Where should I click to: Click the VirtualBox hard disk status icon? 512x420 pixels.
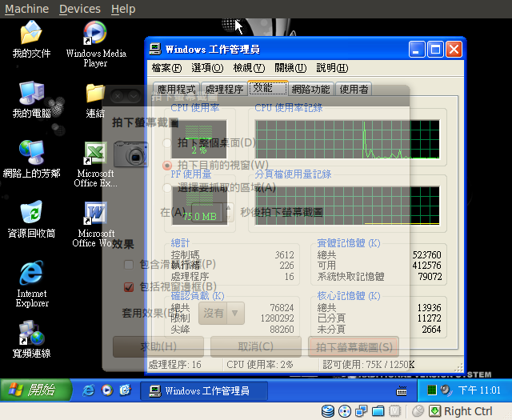327,411
